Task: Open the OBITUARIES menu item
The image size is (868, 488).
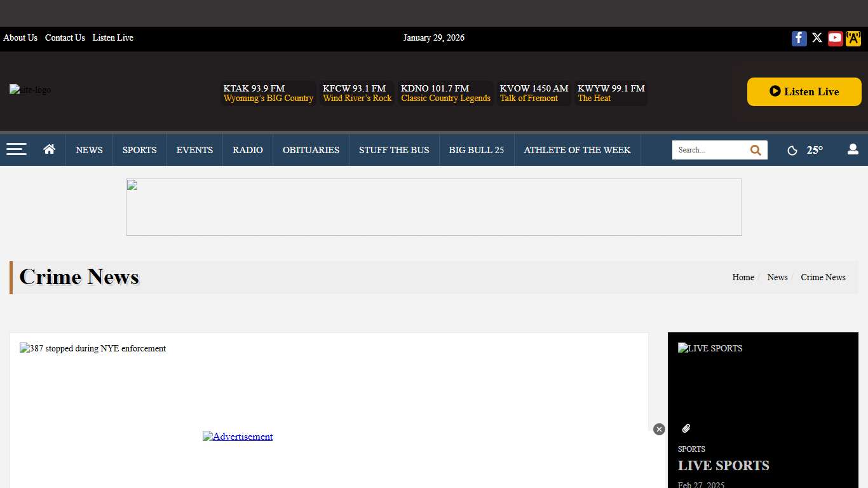Action: (x=311, y=150)
